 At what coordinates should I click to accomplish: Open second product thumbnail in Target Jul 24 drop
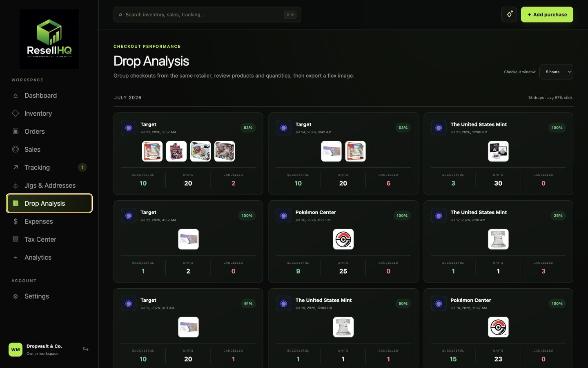point(355,151)
